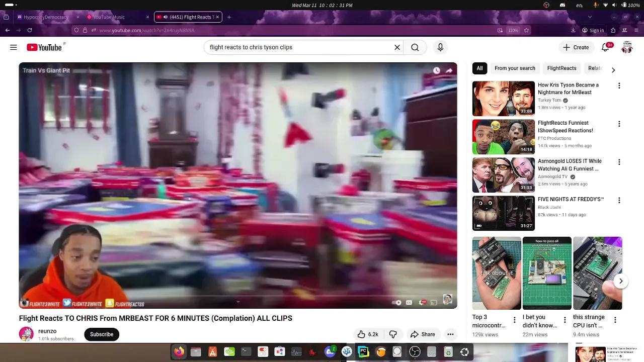The height and width of the screenshot is (362, 644).
Task: Like the video (6.2k)
Action: coord(368,334)
